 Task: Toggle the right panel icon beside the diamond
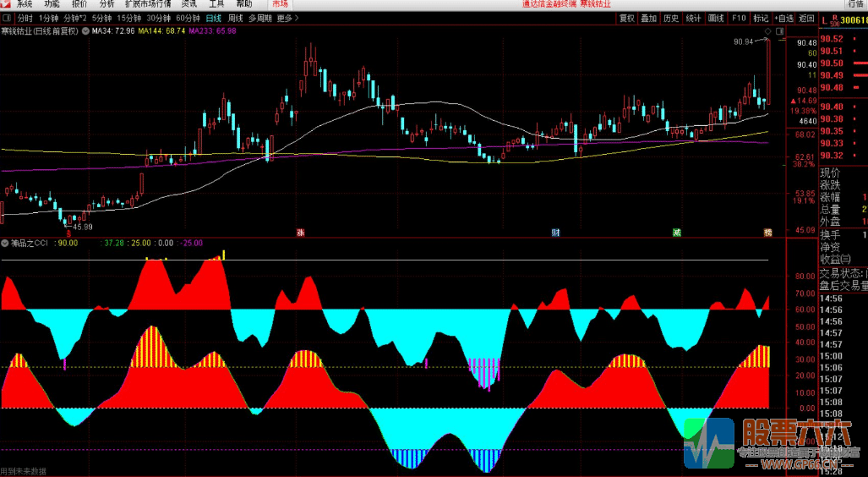click(x=780, y=31)
